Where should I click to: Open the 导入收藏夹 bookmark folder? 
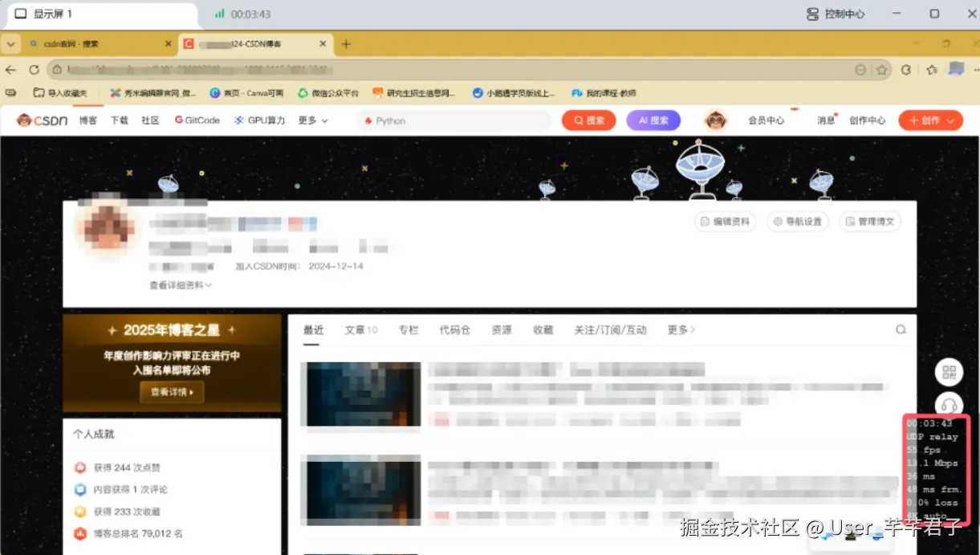click(60, 93)
